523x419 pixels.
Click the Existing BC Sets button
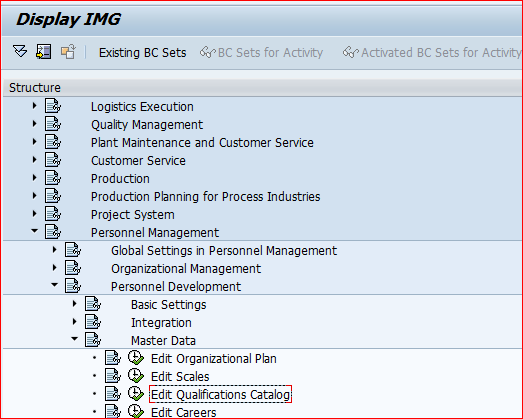pyautogui.click(x=142, y=53)
